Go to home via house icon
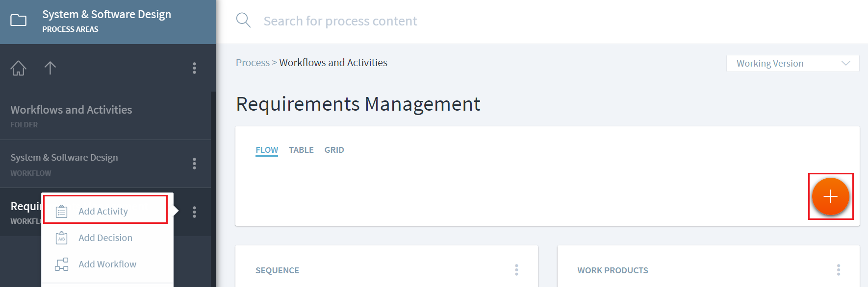The height and width of the screenshot is (287, 868). 19,68
